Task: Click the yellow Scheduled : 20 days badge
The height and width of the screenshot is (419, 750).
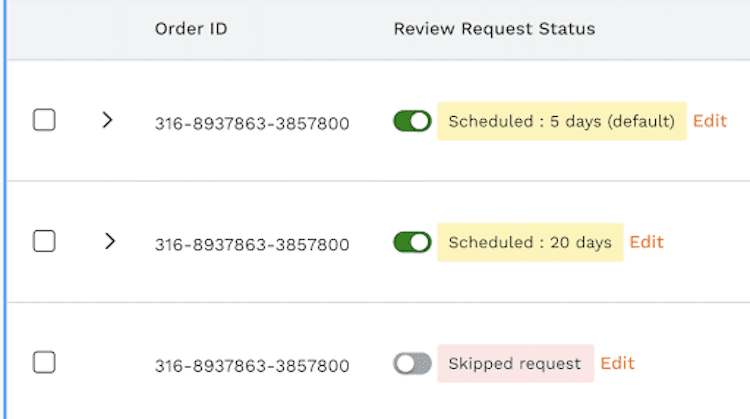Action: click(529, 242)
